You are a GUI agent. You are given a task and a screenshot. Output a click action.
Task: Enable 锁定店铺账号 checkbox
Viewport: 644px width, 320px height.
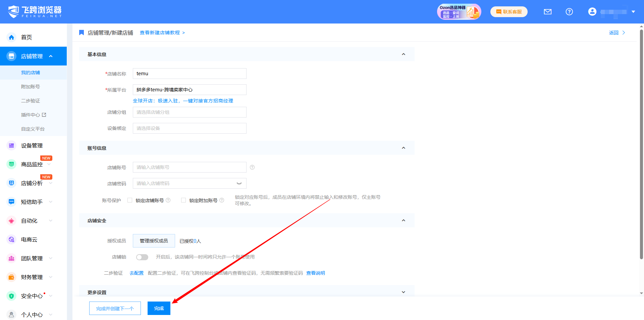[x=130, y=200]
